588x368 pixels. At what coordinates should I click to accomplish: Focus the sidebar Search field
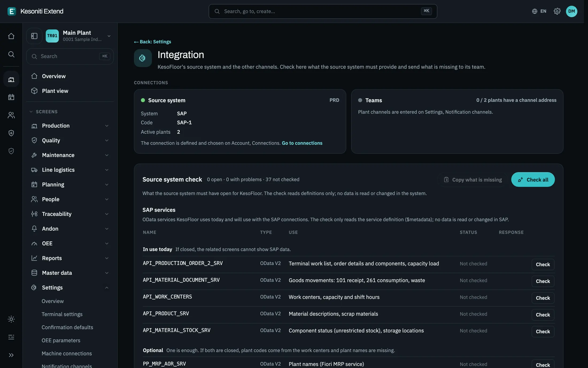pos(70,56)
